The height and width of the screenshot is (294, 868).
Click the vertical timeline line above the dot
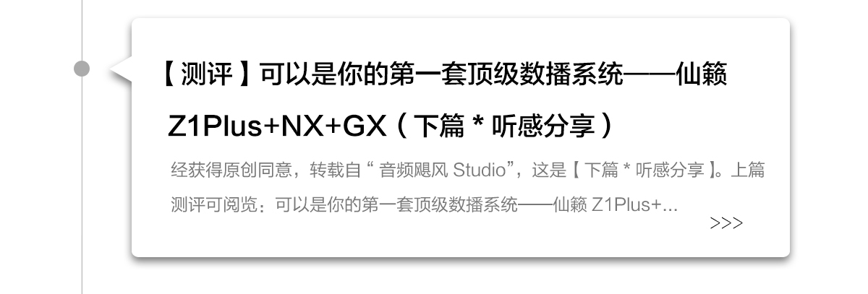82,30
